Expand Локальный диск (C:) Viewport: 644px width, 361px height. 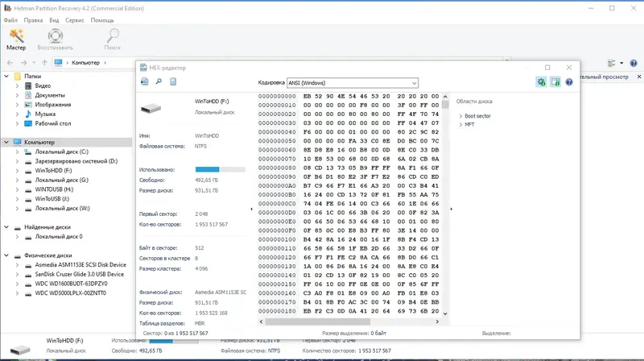point(17,151)
